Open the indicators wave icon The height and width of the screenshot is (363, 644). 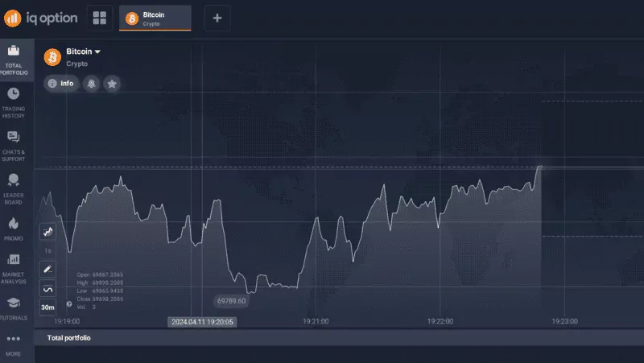point(47,289)
